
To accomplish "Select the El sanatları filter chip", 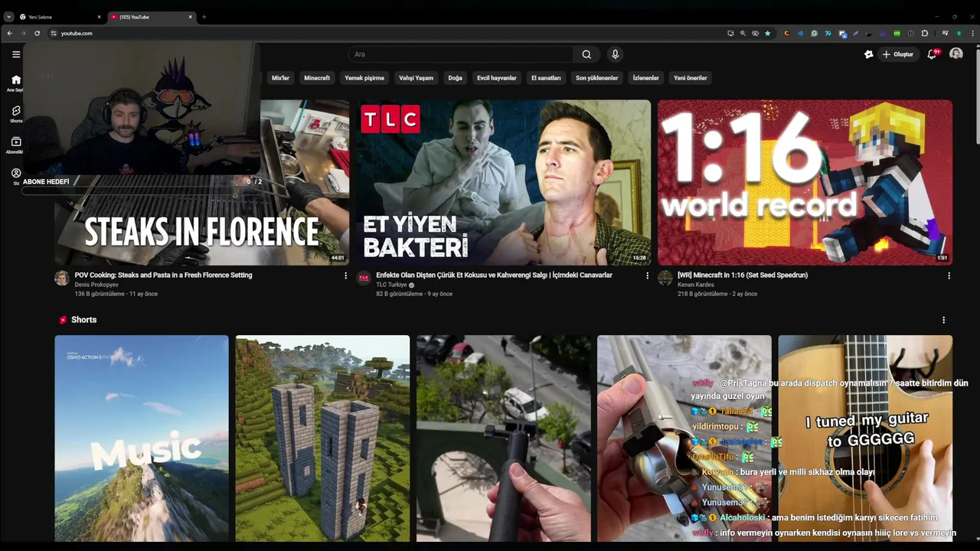I will point(546,78).
